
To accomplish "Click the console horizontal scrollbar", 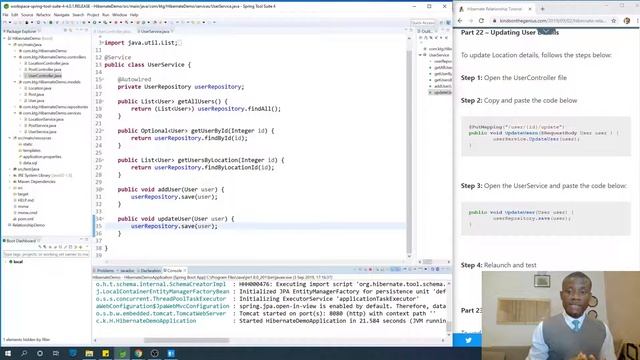I will pyautogui.click(x=187, y=340).
